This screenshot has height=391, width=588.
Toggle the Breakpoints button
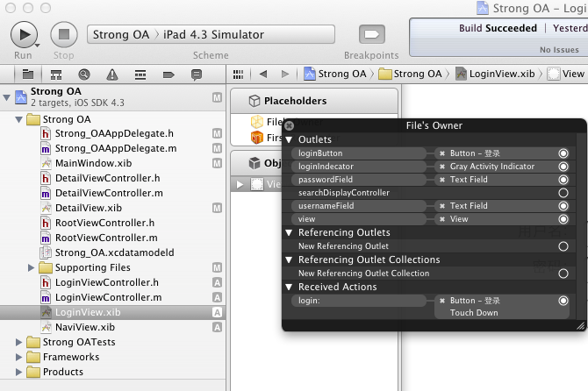[371, 34]
